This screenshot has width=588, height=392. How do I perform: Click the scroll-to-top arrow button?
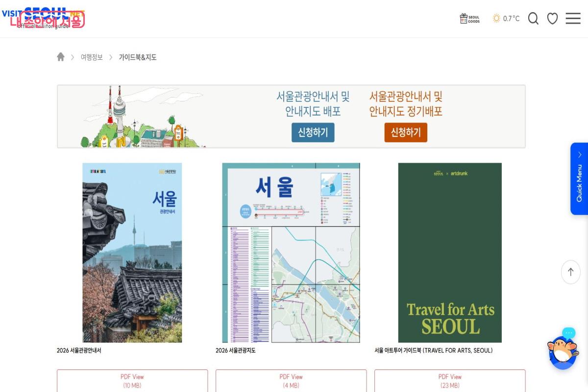point(570,272)
